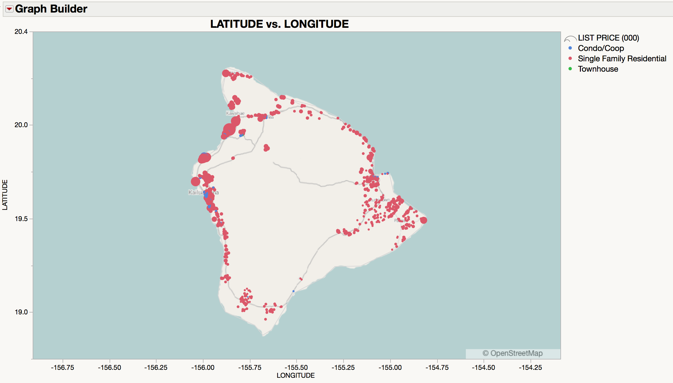Select the Condo/Coop legend label

coord(600,48)
